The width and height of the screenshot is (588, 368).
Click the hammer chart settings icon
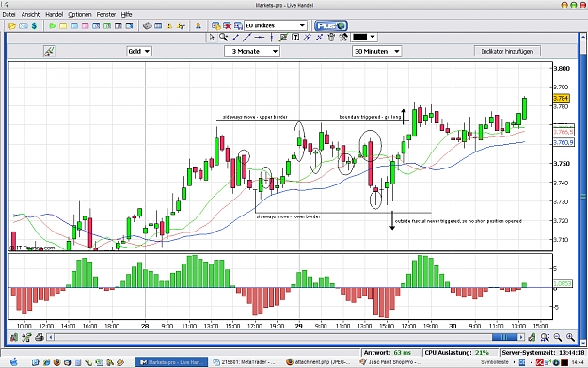(x=343, y=37)
